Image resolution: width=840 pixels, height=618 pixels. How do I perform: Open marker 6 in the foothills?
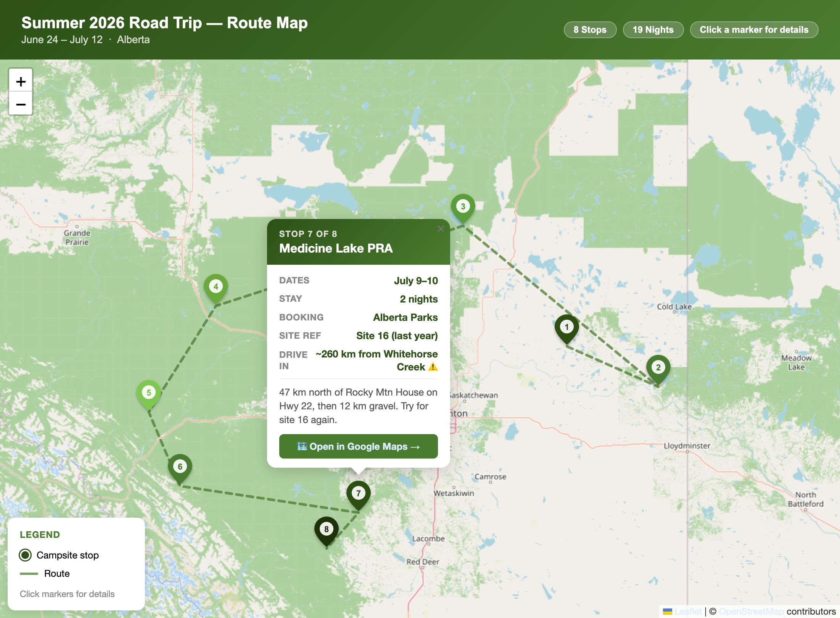[180, 466]
